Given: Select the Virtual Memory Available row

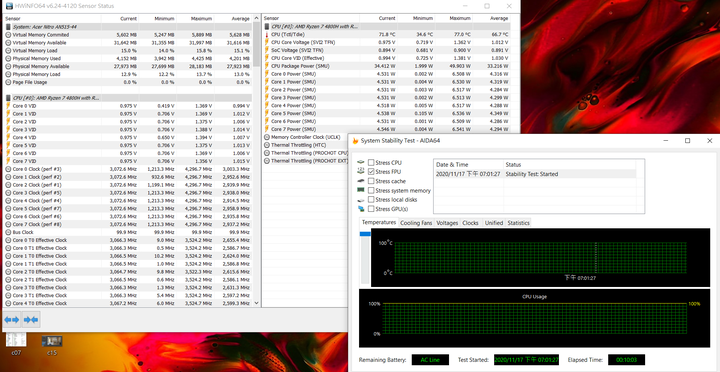Looking at the screenshot, I should 128,43.
